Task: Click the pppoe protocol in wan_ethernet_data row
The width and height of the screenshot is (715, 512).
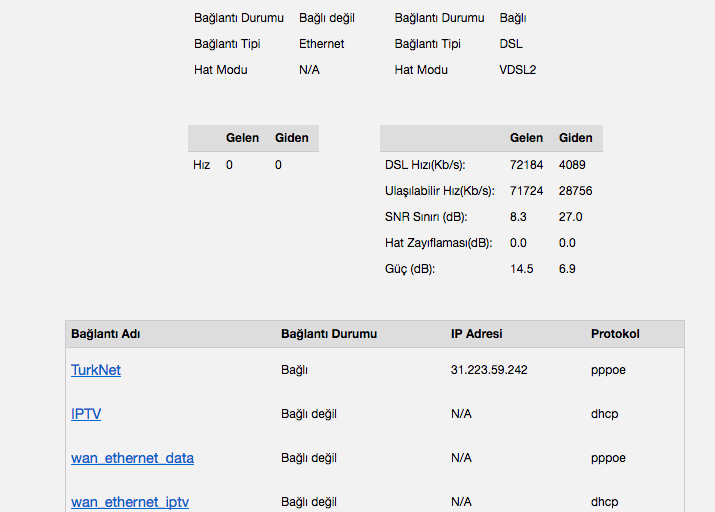Action: coord(608,458)
